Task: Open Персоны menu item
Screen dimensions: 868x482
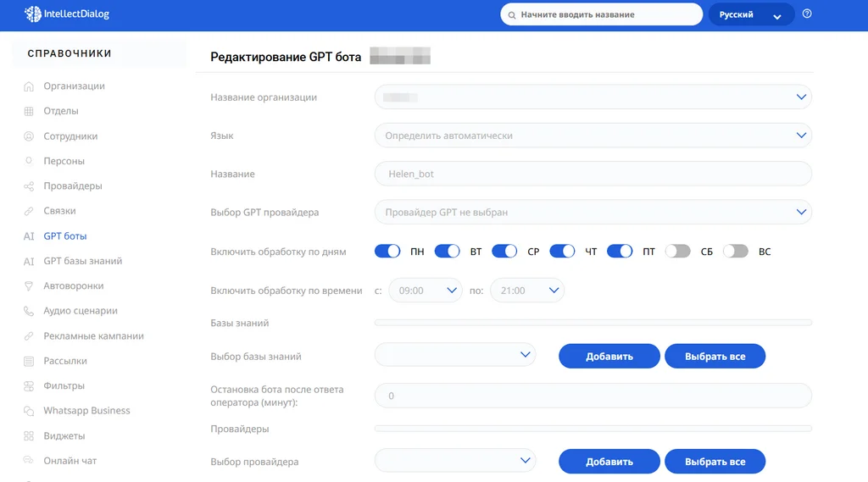Action: pos(64,161)
